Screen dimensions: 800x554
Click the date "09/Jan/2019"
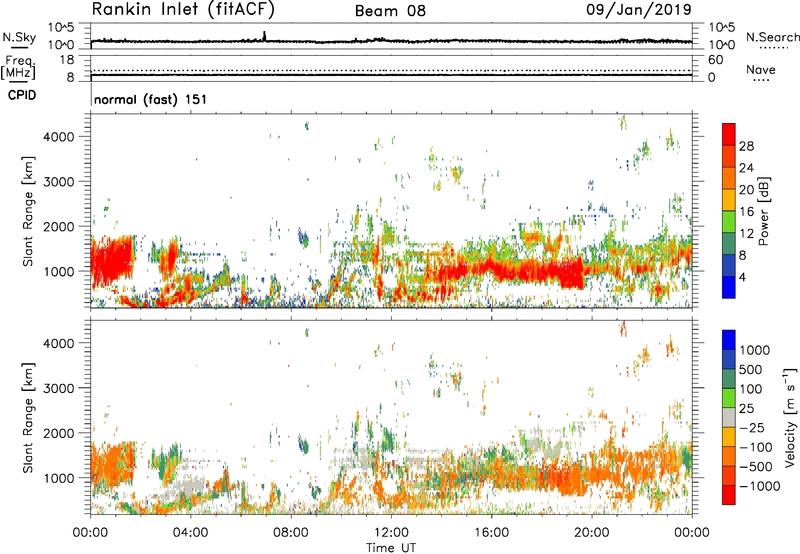638,9
